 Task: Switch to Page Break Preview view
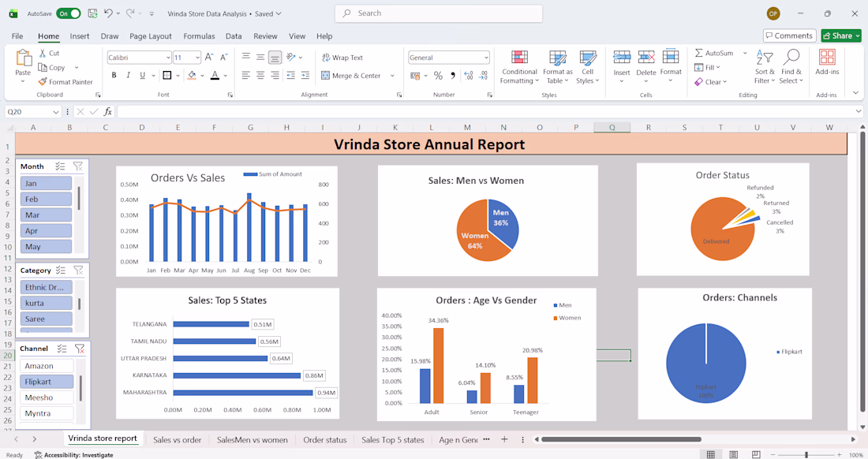pos(756,454)
